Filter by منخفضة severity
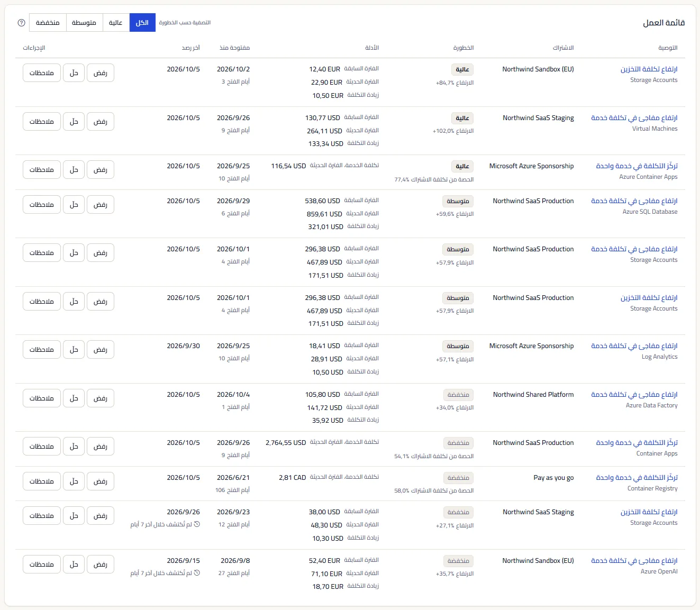Screen dimensions: 700x610 click(48, 23)
